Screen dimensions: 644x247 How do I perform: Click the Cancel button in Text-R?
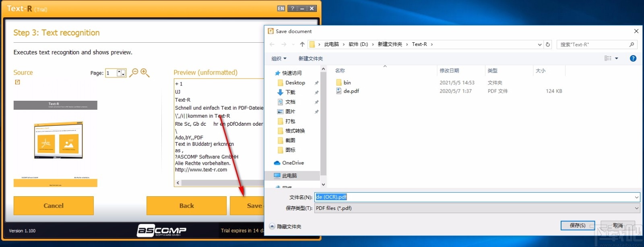pos(54,205)
